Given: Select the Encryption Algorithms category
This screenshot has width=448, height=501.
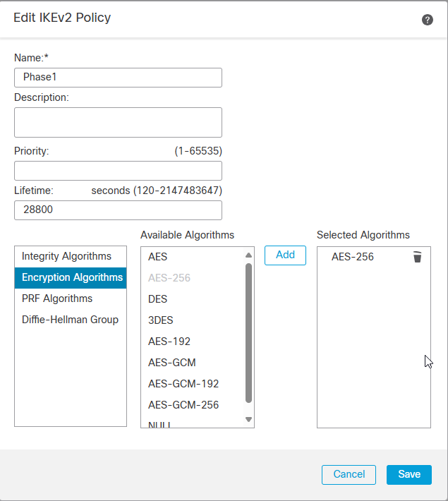Looking at the screenshot, I should click(72, 277).
